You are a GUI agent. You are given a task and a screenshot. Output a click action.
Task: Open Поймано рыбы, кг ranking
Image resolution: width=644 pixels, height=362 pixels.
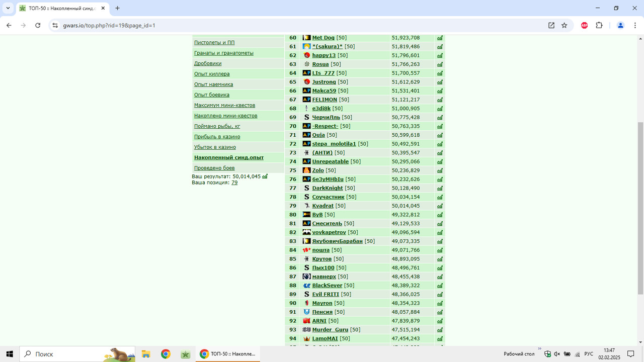pyautogui.click(x=217, y=127)
